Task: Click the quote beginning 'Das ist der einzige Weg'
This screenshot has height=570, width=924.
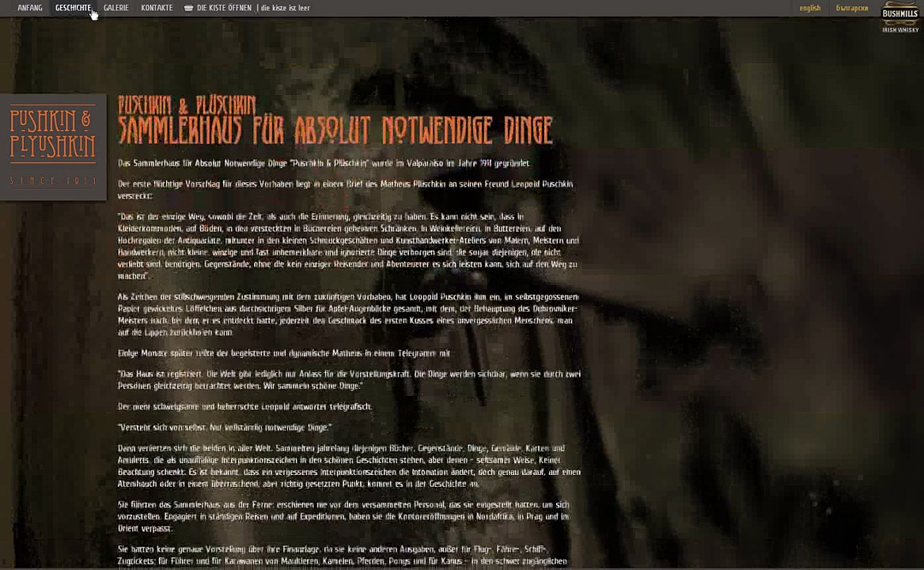Action: [348, 246]
